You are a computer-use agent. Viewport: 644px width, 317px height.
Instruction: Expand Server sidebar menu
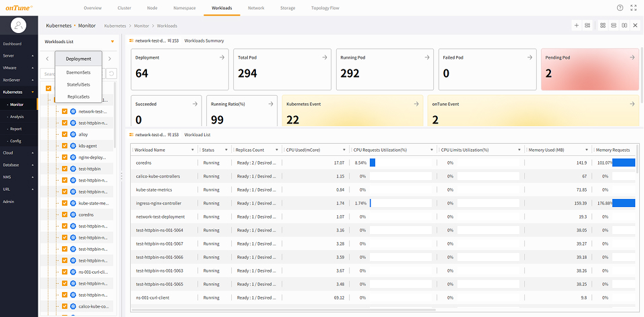pyautogui.click(x=19, y=55)
